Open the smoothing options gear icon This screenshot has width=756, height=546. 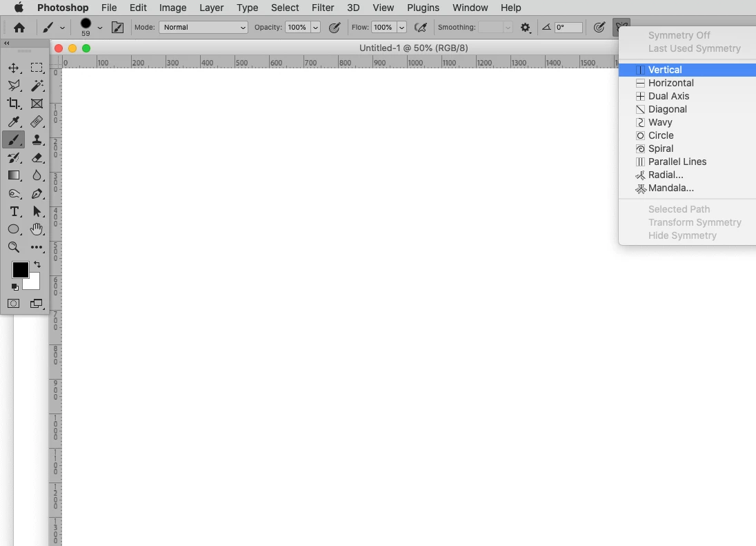coord(526,28)
